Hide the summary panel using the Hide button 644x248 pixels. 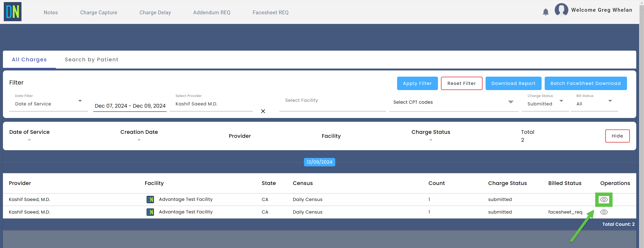617,136
